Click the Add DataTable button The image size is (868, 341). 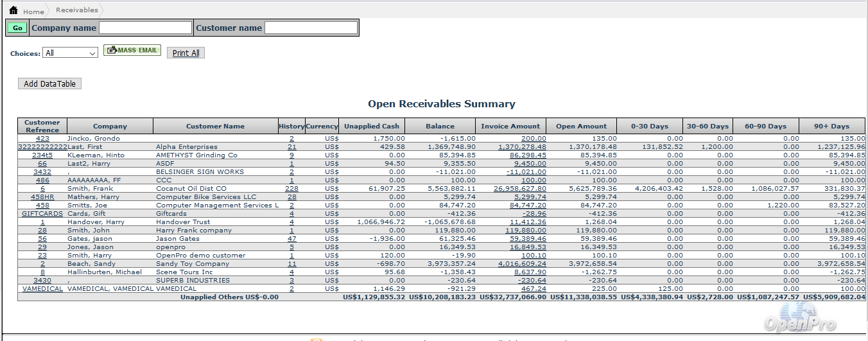point(49,84)
